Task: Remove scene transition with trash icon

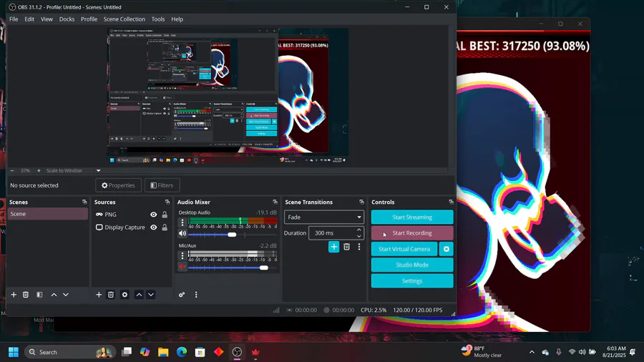Action: click(346, 247)
